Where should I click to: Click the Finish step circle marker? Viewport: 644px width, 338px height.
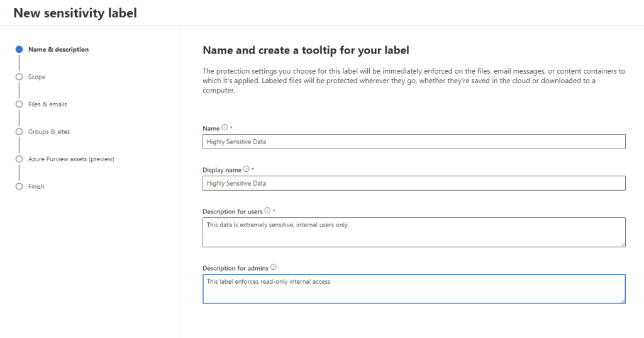[x=19, y=186]
